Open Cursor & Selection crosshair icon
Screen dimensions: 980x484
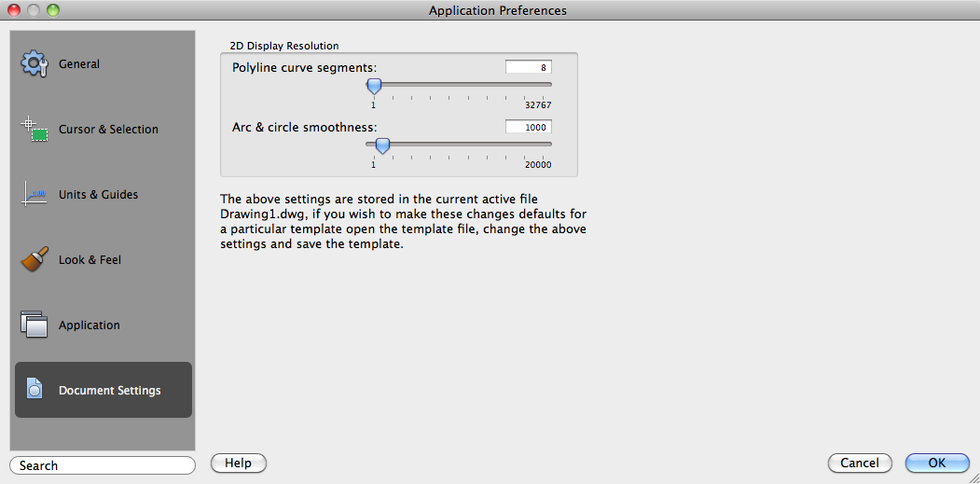tap(34, 130)
